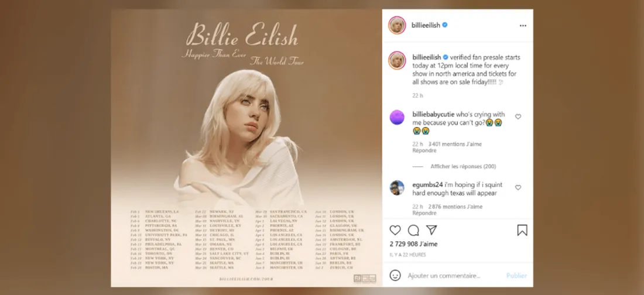644x295 pixels.
Task: Click the Billie Eilish tour poster image
Action: point(246,148)
